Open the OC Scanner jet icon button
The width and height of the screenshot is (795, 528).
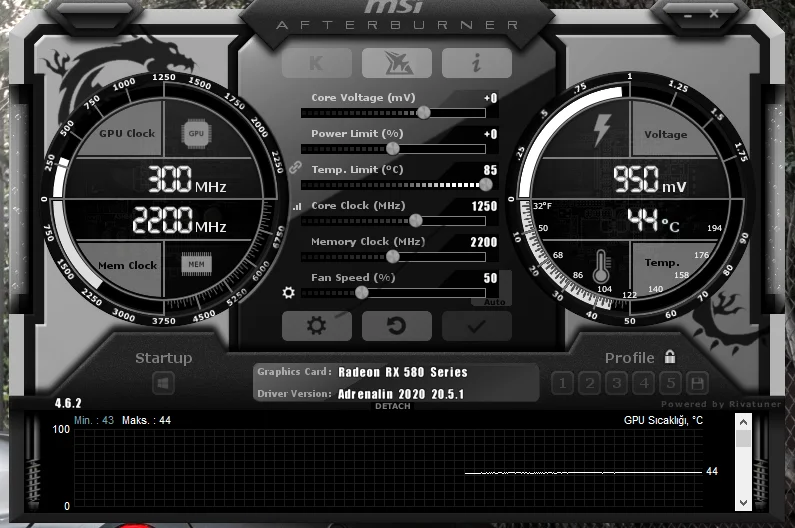pos(397,63)
